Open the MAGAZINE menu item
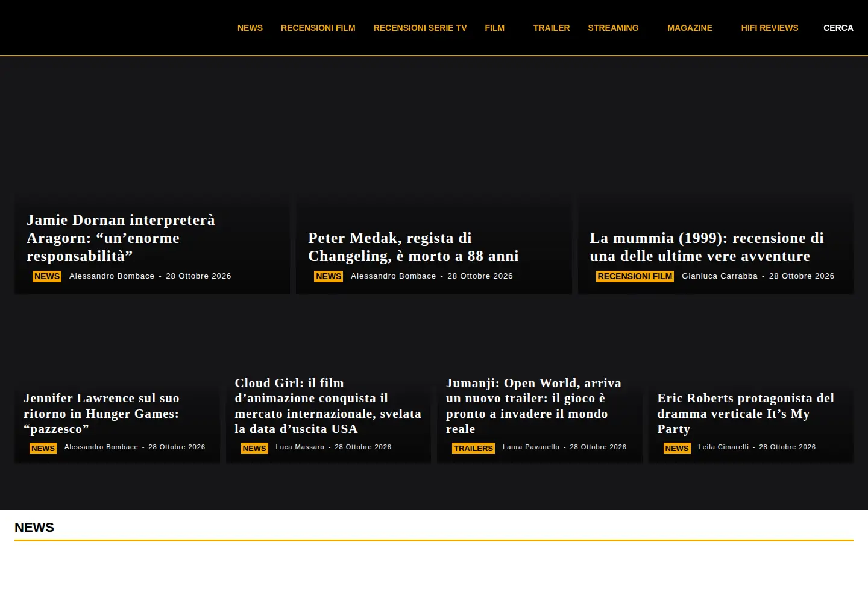 click(x=690, y=28)
